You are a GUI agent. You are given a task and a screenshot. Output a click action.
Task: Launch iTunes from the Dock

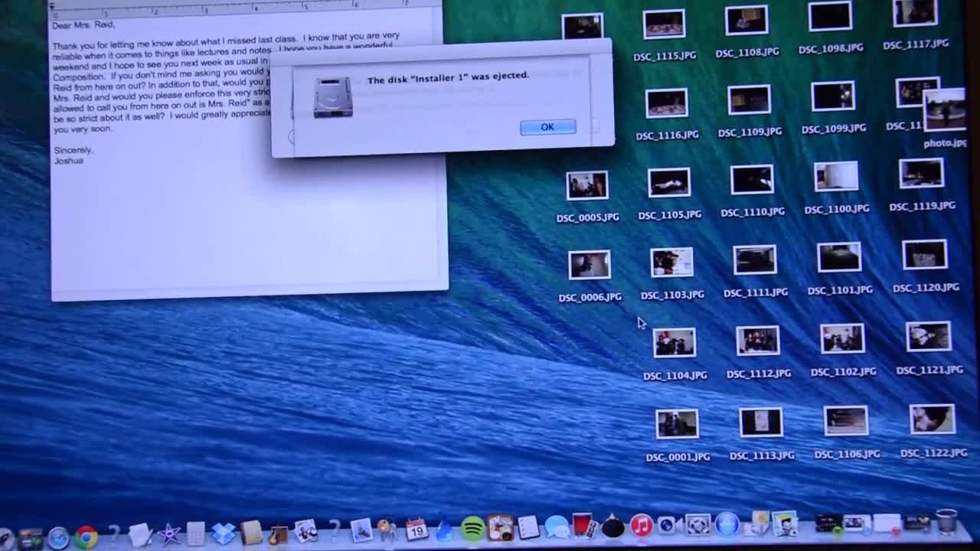pyautogui.click(x=642, y=525)
